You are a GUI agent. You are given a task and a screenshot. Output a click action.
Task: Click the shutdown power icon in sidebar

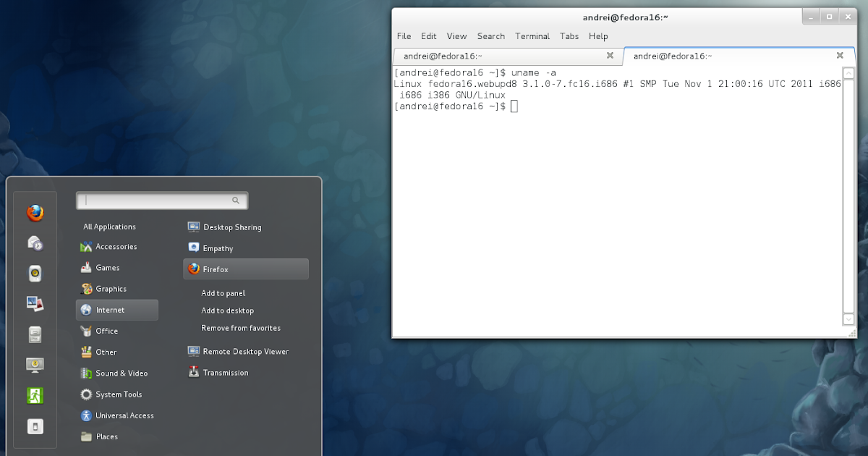(35, 426)
